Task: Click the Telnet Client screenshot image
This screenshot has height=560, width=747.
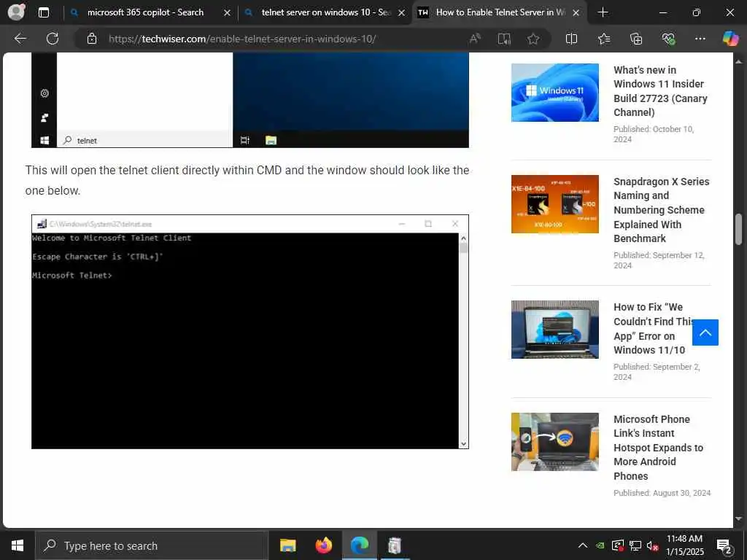Action: click(250, 332)
